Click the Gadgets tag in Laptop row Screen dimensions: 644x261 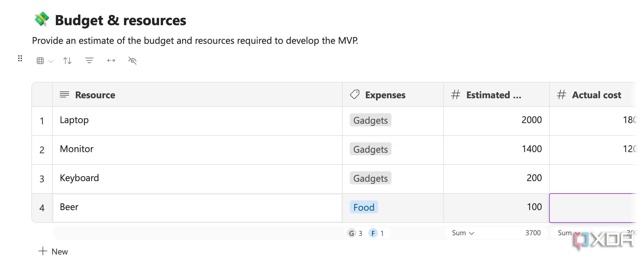[370, 120]
